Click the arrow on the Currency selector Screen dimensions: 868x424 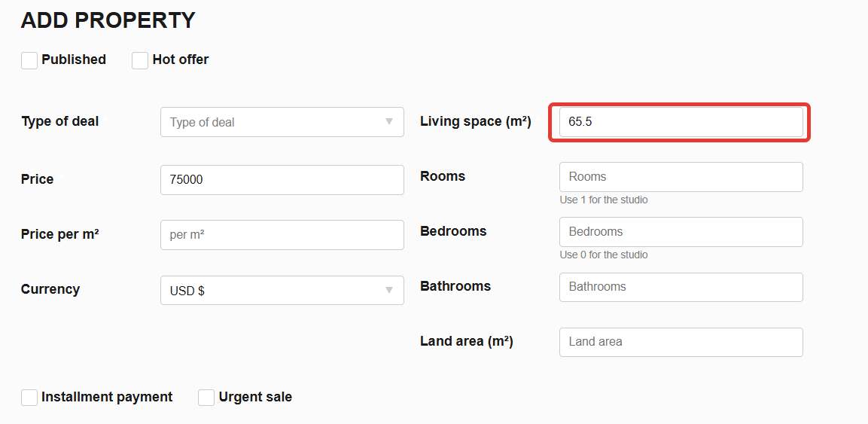tap(389, 290)
